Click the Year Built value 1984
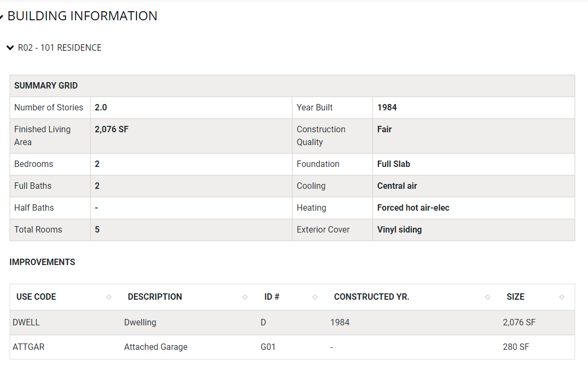Image resolution: width=588 pixels, height=376 pixels. tap(387, 108)
